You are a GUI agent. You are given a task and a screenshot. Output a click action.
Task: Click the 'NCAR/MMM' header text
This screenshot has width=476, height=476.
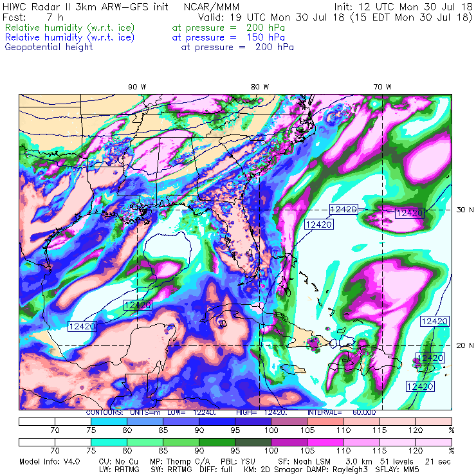tap(212, 7)
